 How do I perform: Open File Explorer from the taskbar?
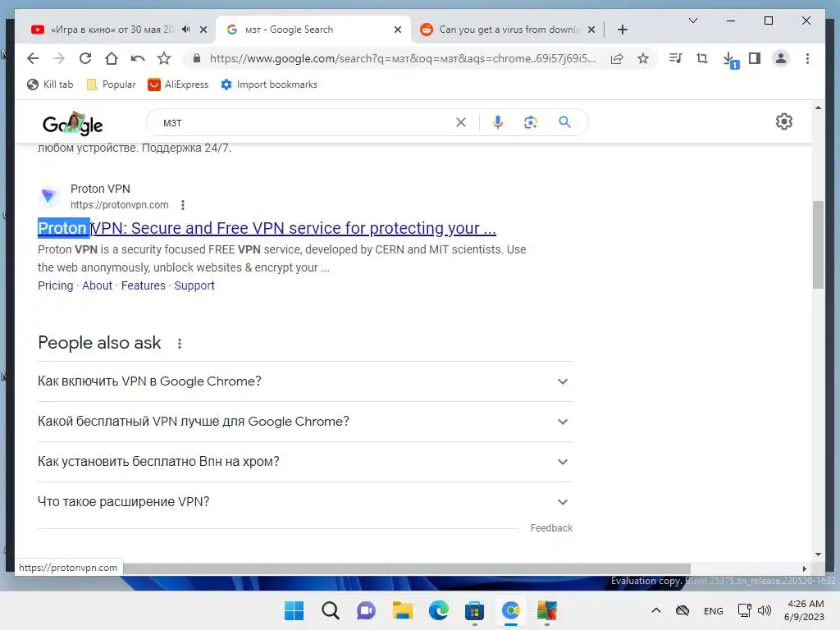tap(402, 610)
